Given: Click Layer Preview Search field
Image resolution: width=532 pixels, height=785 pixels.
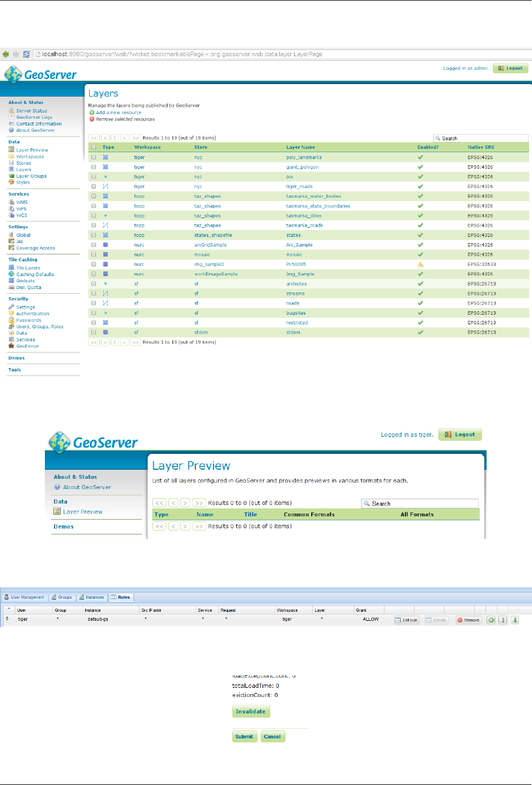Looking at the screenshot, I should (420, 503).
